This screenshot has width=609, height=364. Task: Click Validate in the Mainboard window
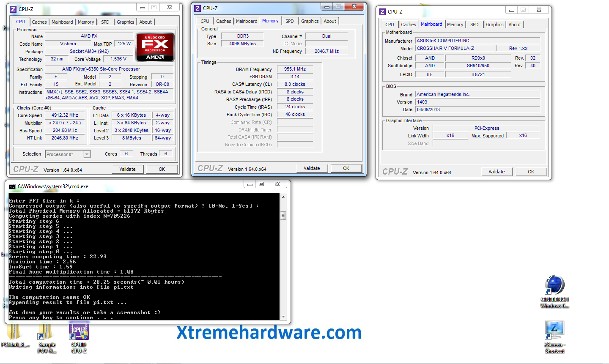(x=497, y=172)
